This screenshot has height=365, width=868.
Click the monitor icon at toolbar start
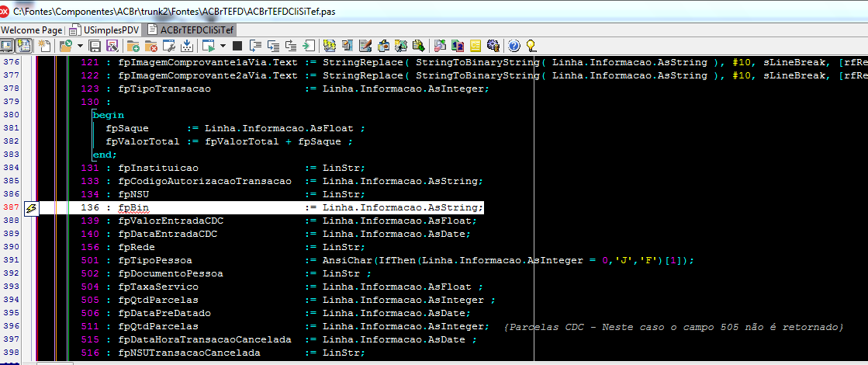pyautogui.click(x=7, y=45)
